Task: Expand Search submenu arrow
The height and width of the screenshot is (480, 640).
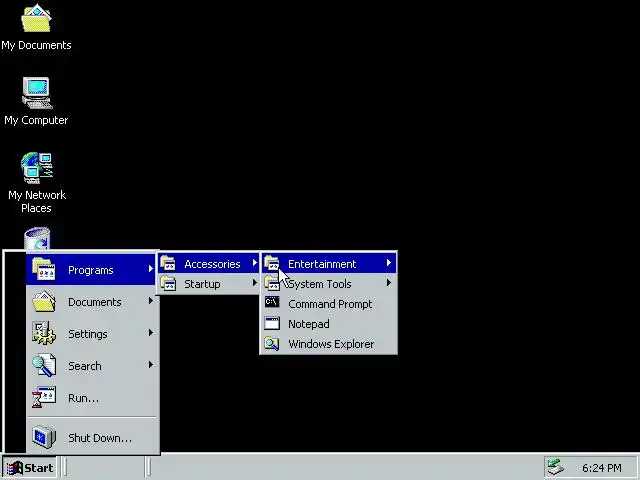Action: click(x=151, y=365)
